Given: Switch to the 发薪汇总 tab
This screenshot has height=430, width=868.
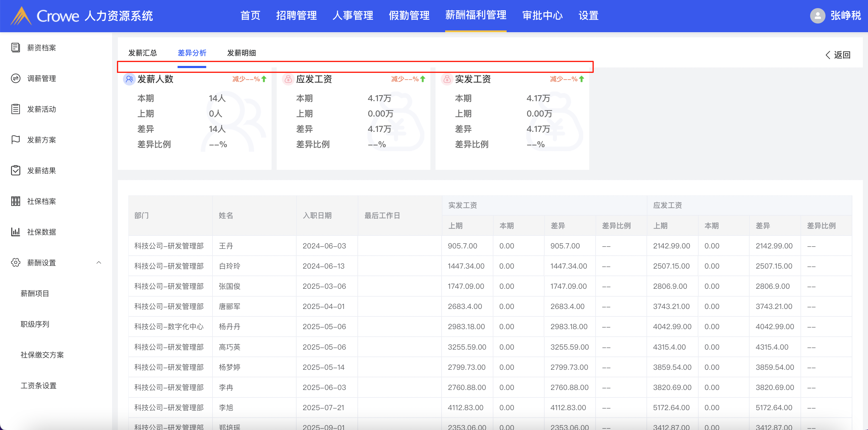Looking at the screenshot, I should [143, 53].
